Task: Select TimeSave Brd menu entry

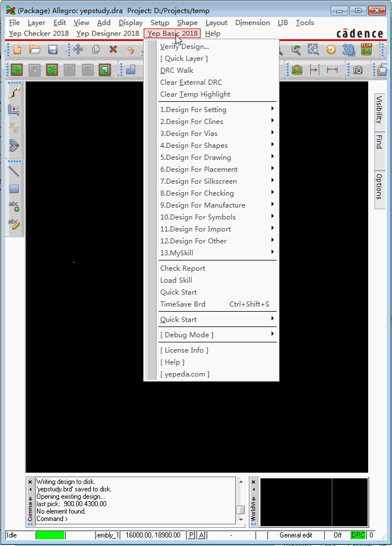Action: tap(218, 304)
